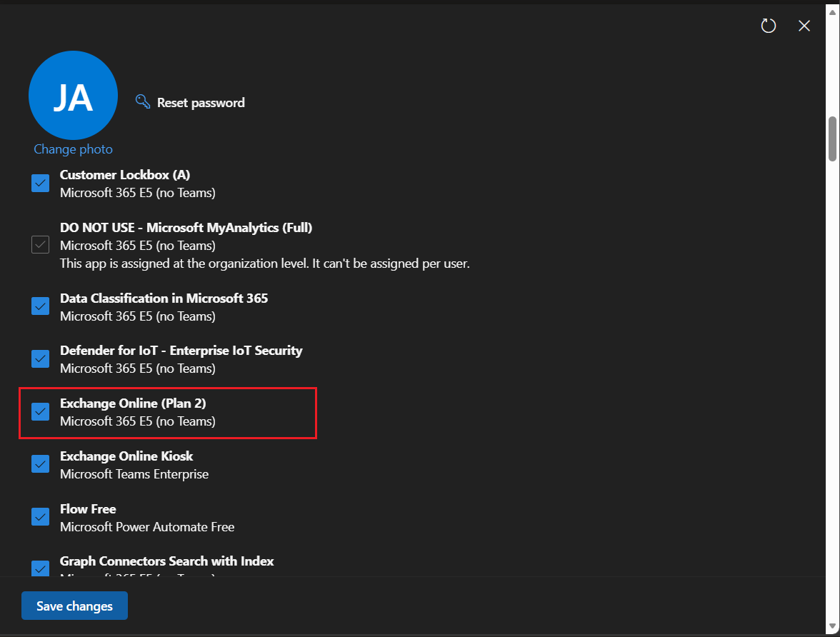
Task: Click 'Graph Connectors Search with Index' label
Action: point(166,561)
